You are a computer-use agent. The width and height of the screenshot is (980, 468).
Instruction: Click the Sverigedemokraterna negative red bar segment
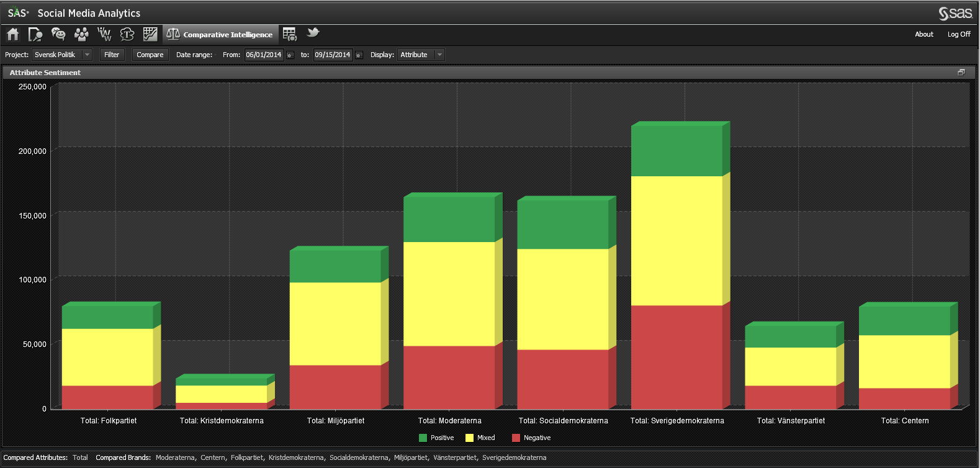click(x=677, y=357)
